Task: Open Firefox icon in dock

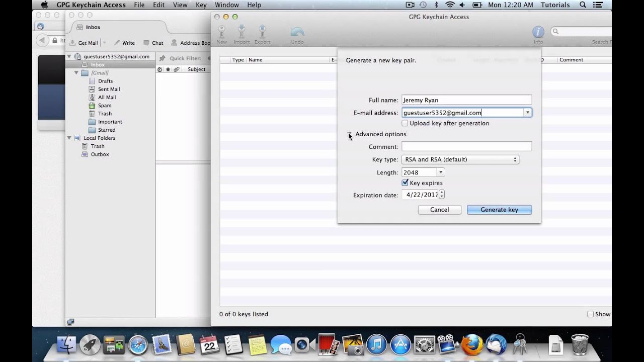Action: (472, 345)
